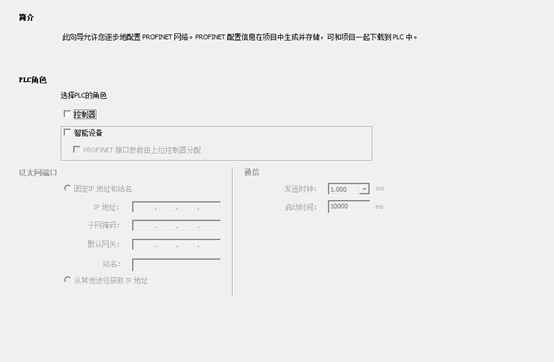The image size is (554, 362).
Task: Focus the 站名 text input
Action: point(176,265)
